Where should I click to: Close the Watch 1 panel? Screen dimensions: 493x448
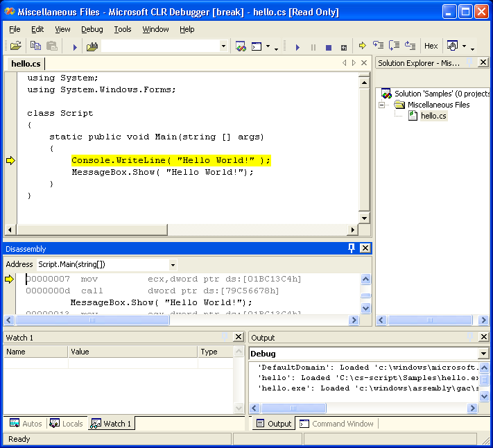(239, 337)
